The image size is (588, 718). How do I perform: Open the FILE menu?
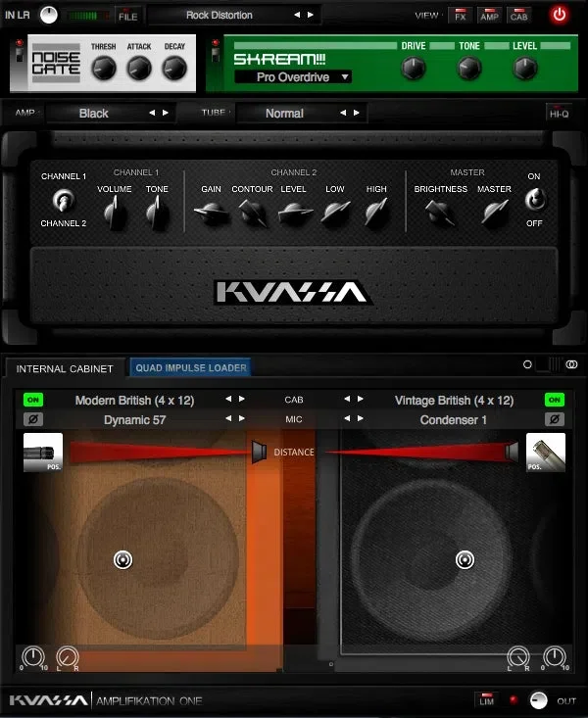tap(127, 16)
